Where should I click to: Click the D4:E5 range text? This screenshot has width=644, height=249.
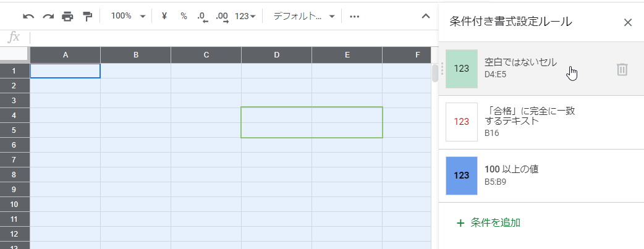pos(495,75)
